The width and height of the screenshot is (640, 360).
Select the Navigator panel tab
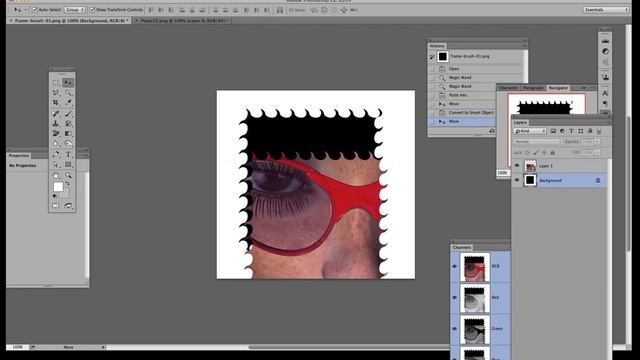(x=558, y=88)
